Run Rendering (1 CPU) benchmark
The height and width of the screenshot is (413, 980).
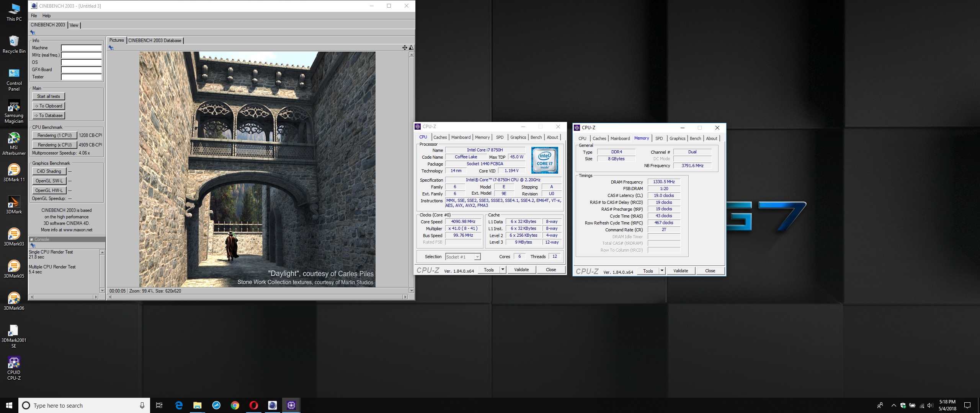point(55,135)
